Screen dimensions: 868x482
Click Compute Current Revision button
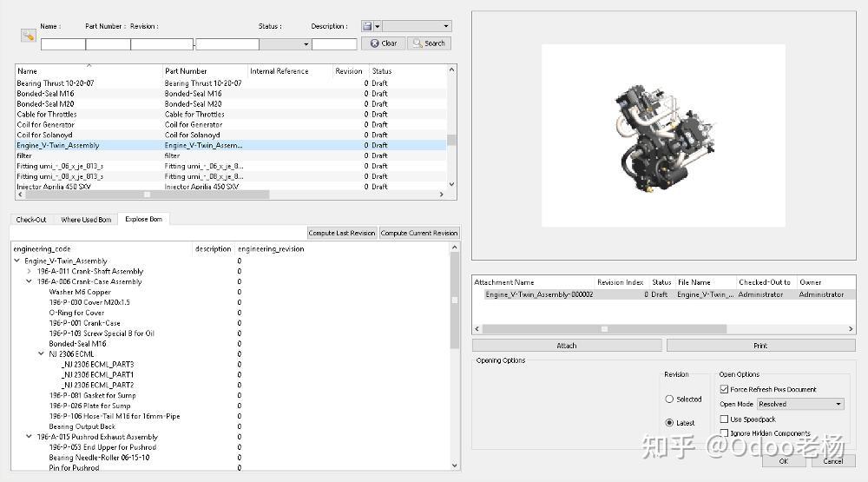419,234
